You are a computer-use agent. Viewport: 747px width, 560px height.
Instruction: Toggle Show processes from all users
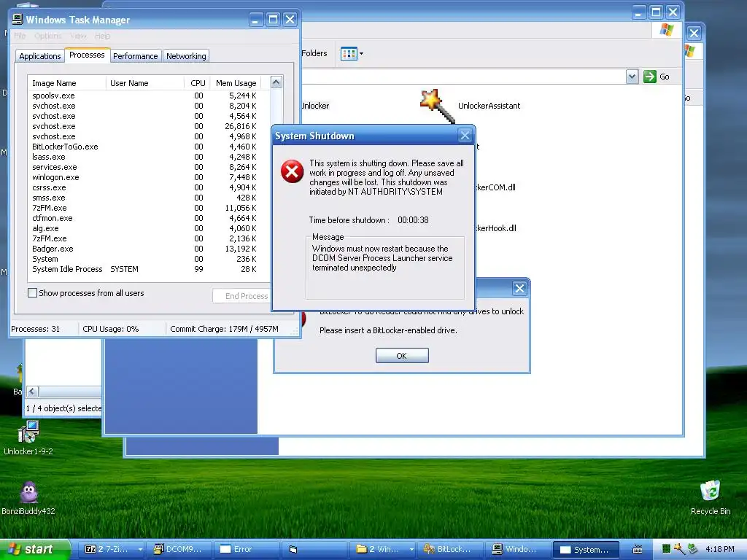coord(32,293)
